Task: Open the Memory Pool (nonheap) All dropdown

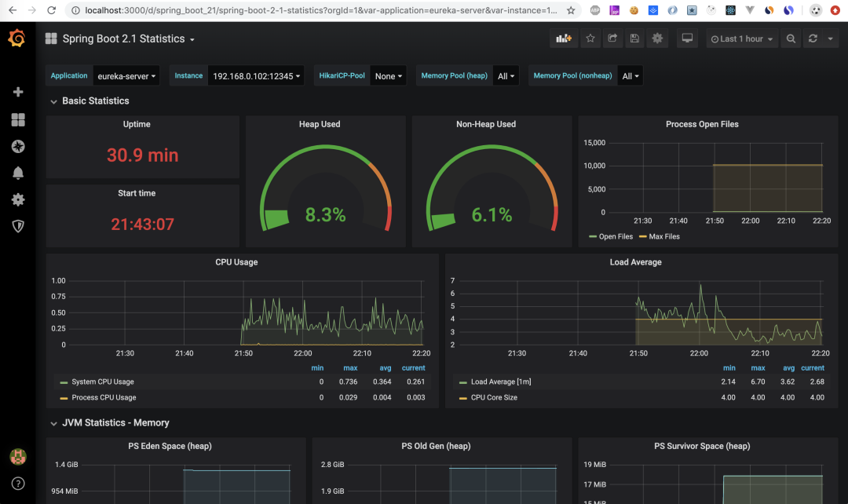Action: (630, 76)
